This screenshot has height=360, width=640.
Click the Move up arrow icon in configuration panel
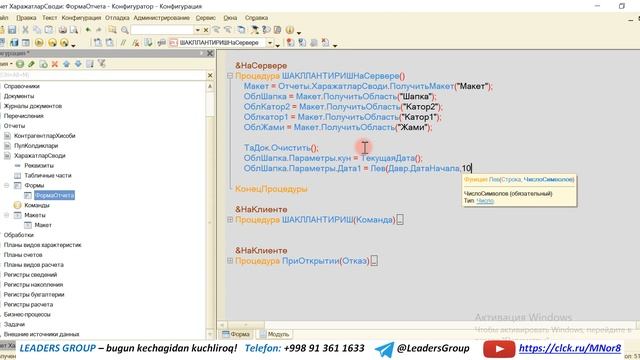click(66, 64)
